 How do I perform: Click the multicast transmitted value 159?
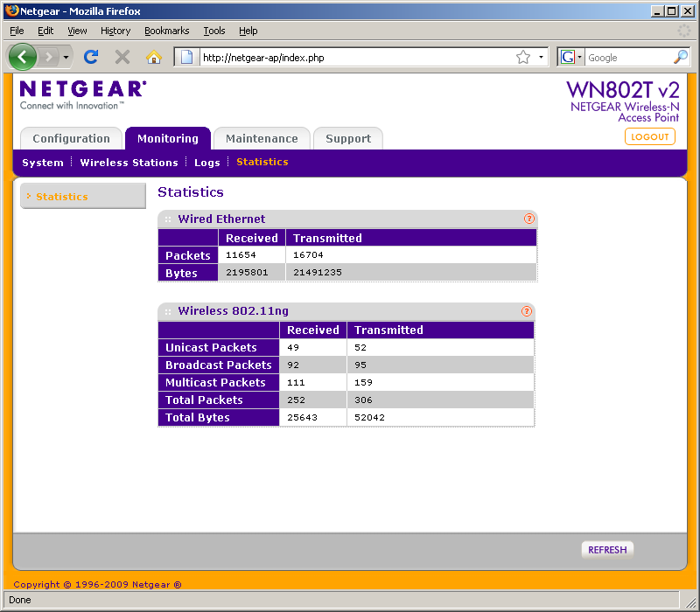tap(363, 382)
